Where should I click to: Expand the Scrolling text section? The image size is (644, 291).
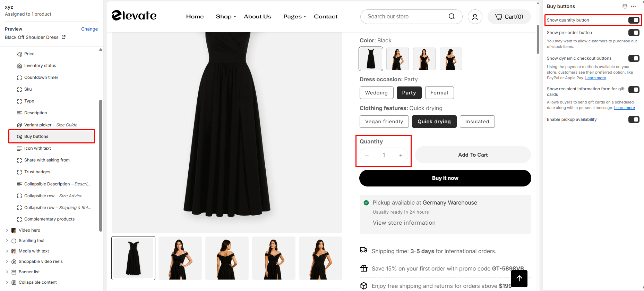(7, 241)
